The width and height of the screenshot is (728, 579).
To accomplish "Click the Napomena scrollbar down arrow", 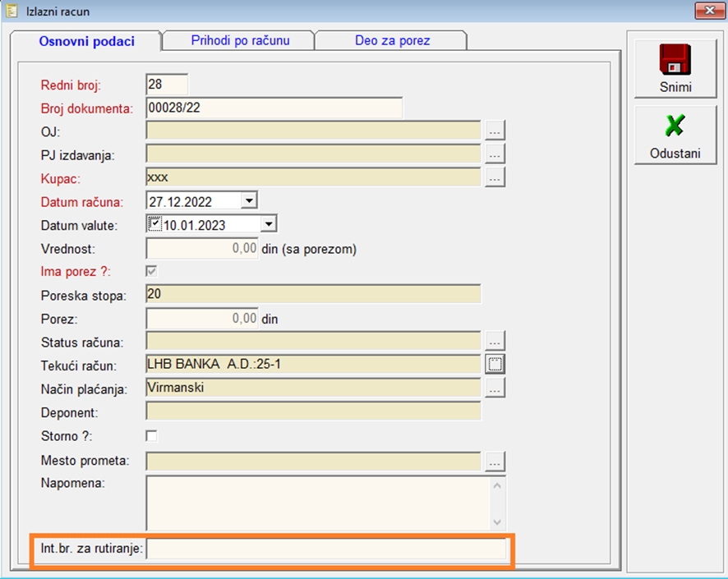I will coord(496,522).
